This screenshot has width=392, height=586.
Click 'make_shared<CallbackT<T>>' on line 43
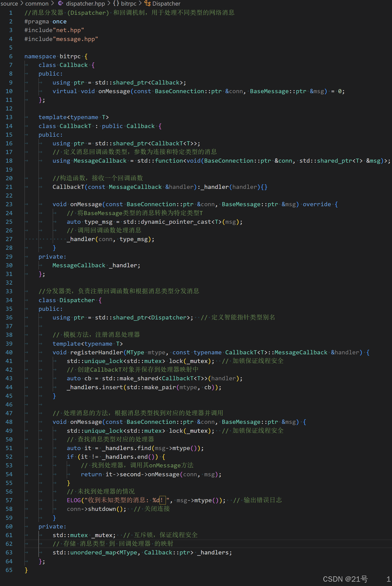(164, 378)
